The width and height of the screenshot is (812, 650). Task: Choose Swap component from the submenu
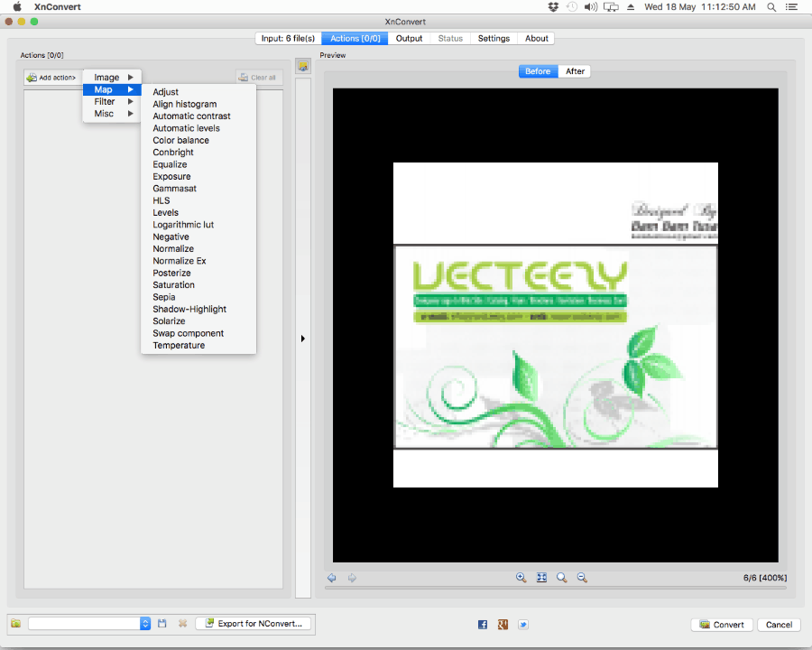(x=198, y=333)
